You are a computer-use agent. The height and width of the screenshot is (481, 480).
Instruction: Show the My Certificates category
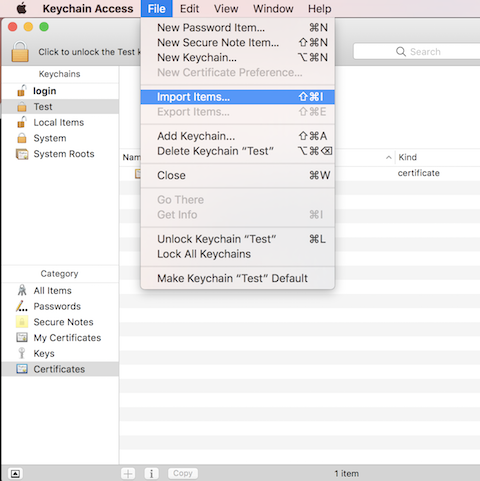pyautogui.click(x=60, y=337)
